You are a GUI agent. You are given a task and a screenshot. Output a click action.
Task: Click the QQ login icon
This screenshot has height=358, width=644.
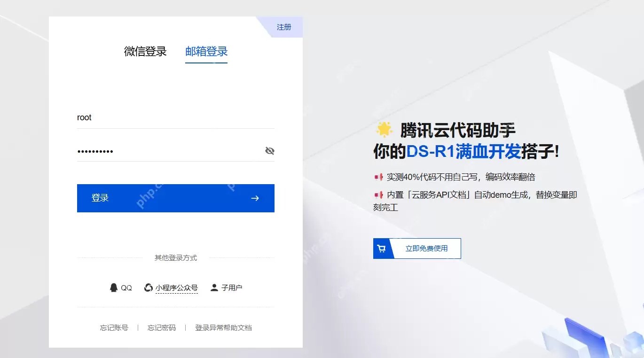tap(114, 287)
